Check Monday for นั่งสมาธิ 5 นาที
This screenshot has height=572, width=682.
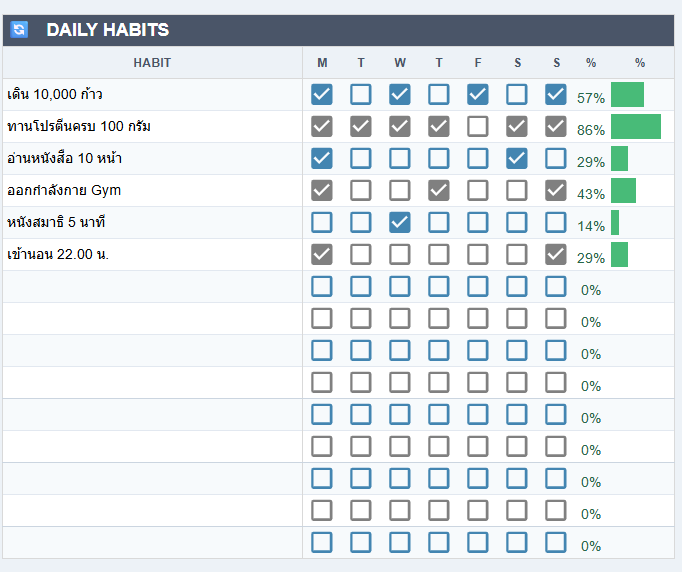322,223
